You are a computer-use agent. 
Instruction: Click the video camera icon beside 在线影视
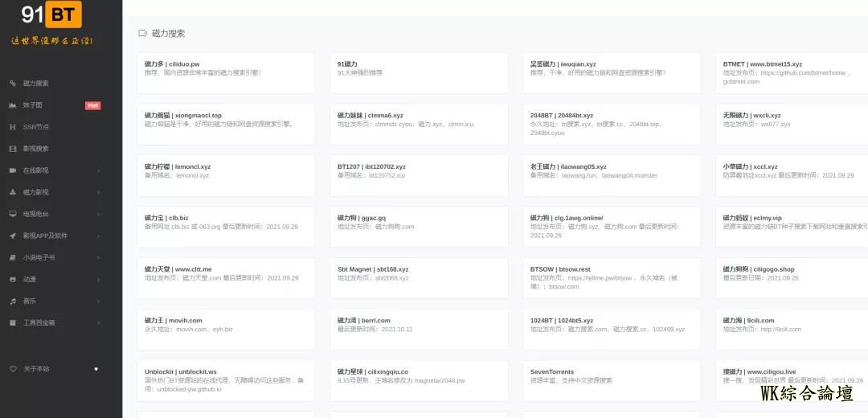click(13, 170)
